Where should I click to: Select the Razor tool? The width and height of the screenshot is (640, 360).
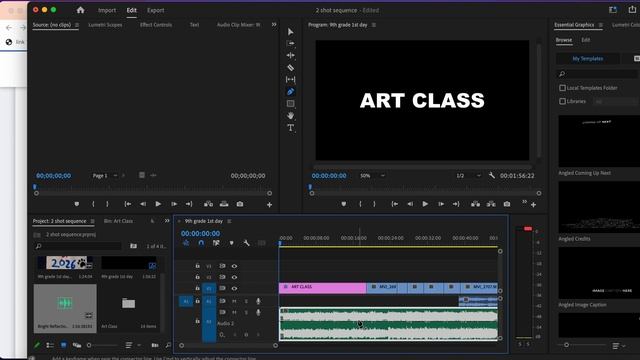(x=291, y=67)
